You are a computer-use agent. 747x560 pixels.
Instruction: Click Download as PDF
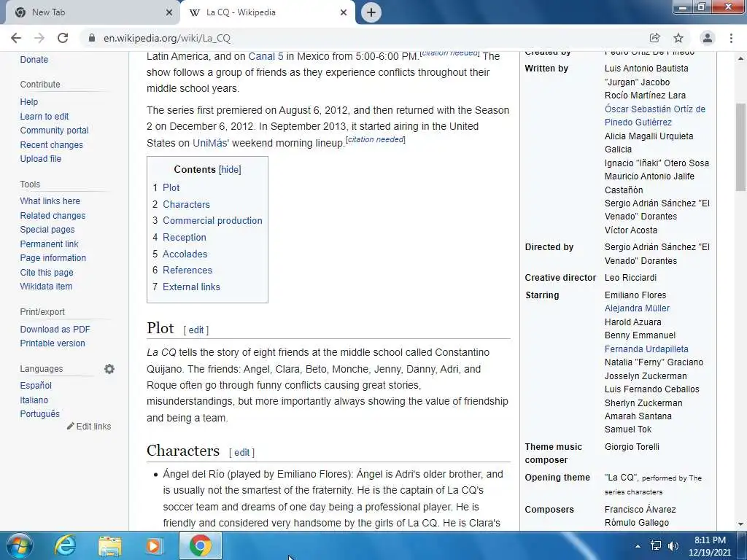point(55,329)
